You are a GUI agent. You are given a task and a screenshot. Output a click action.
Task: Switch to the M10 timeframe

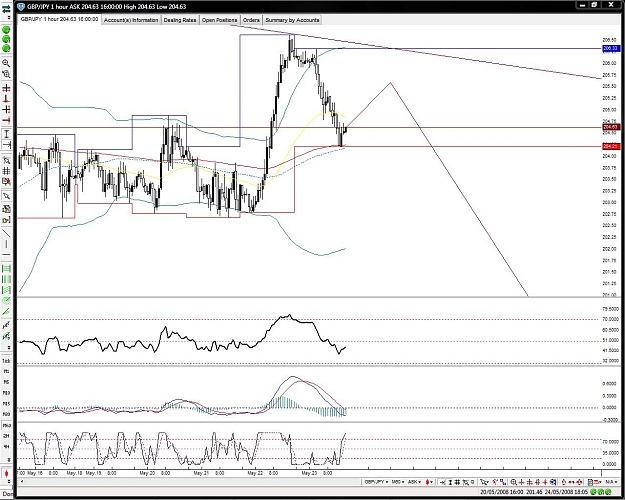coord(6,393)
